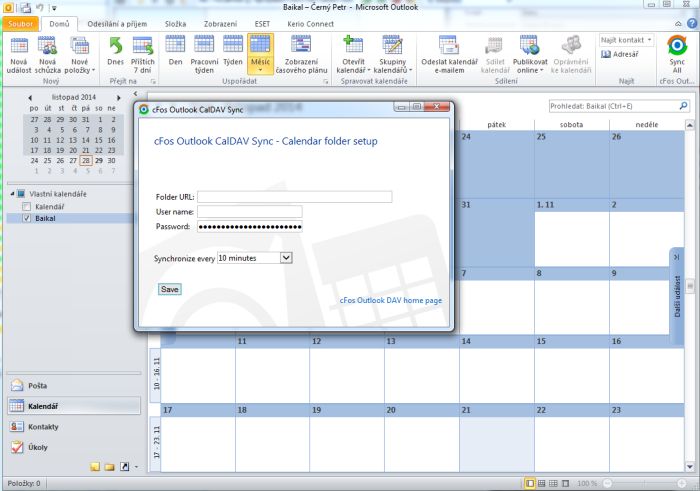Open the Zobrazení ribbon tab
The height and width of the screenshot is (491, 700).
[221, 24]
